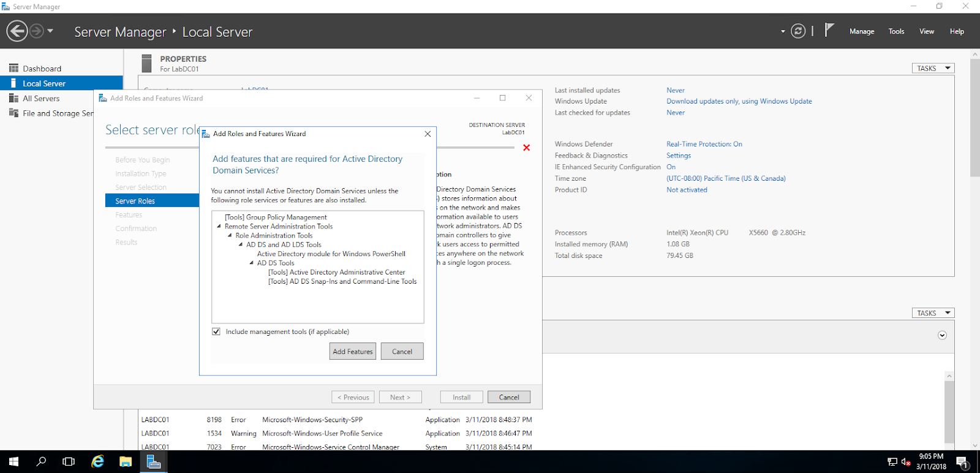Click the forward navigation arrow
Viewport: 980px width, 473px height.
(37, 31)
